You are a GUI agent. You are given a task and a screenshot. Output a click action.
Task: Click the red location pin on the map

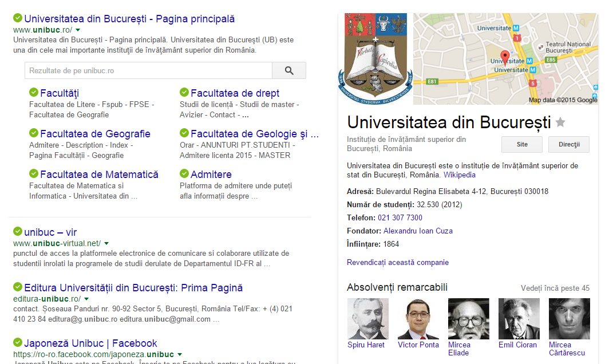coord(504,57)
